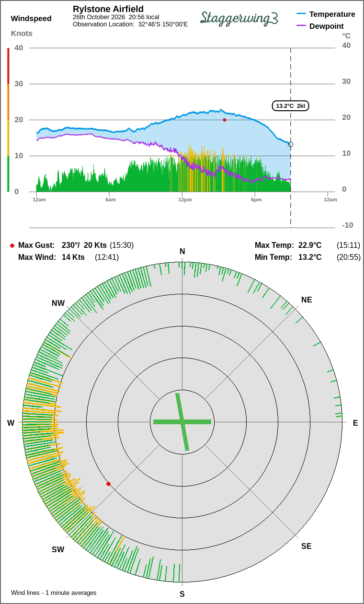Click the SW compass label
Viewport: 364px width, 604px height.
[58, 549]
